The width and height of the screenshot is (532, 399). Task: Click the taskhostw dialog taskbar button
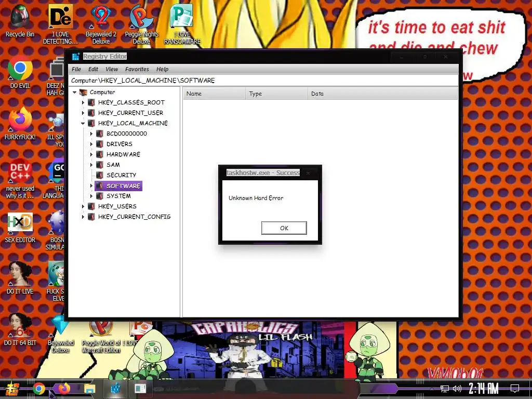click(x=140, y=389)
